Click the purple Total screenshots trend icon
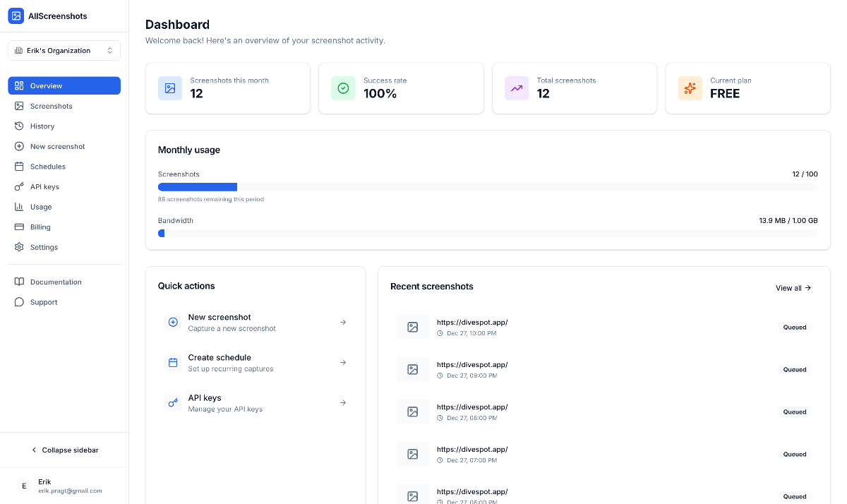This screenshot has width=847, height=504. click(517, 88)
